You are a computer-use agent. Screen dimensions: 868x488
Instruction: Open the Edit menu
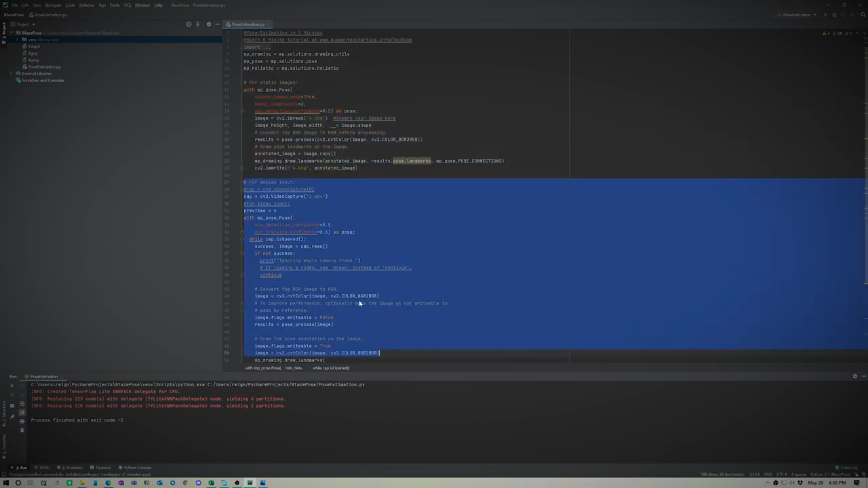tap(25, 5)
